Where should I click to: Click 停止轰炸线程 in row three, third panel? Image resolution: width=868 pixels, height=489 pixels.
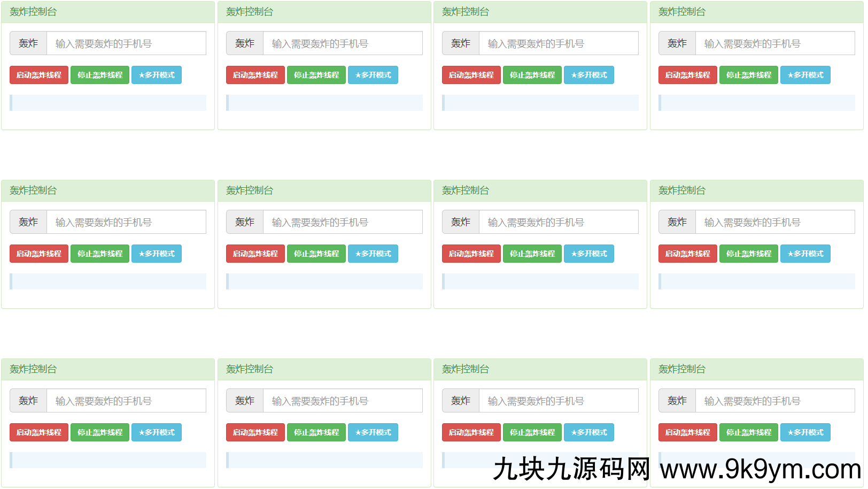(x=532, y=432)
